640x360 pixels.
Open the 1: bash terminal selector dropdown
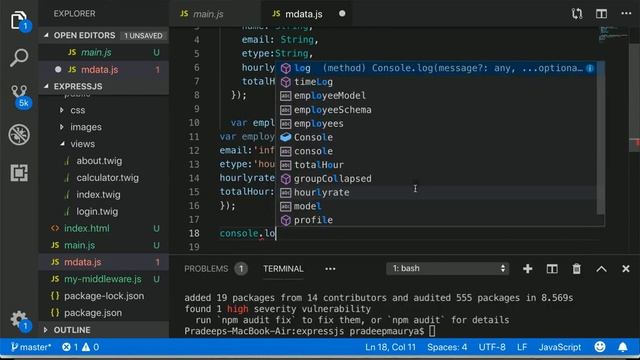(447, 269)
